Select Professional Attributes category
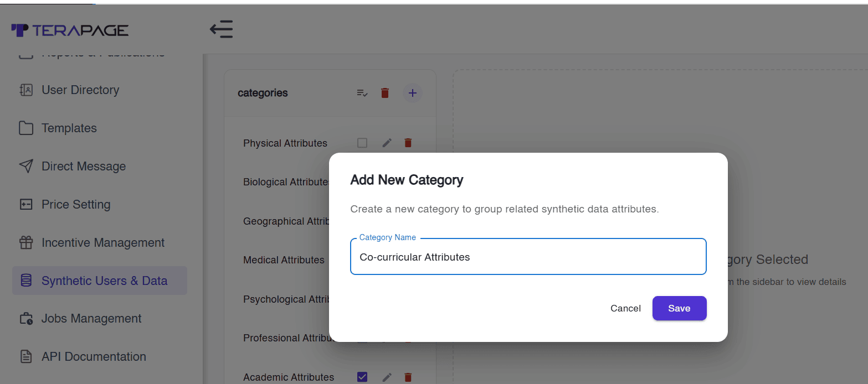This screenshot has width=868, height=384. coord(286,338)
